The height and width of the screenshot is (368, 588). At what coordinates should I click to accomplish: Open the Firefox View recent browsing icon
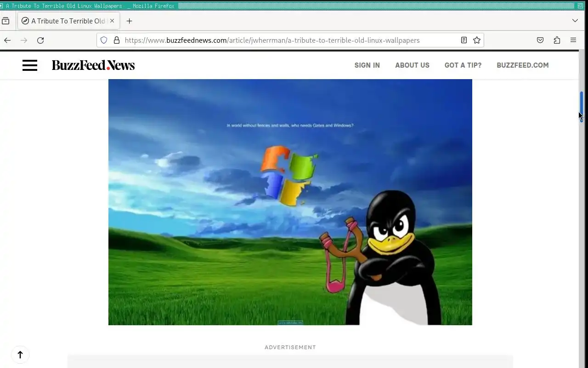point(6,21)
